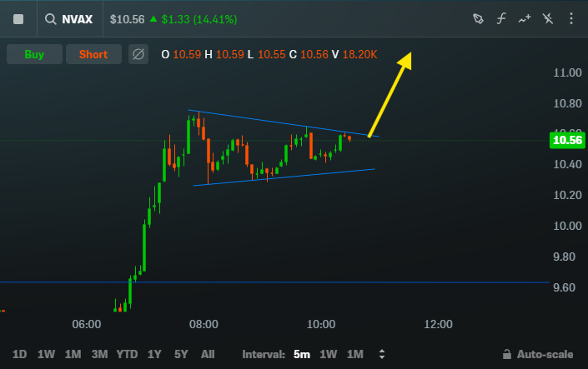Open the interval up-down selector arrows
The image size is (588, 369).
(x=382, y=354)
